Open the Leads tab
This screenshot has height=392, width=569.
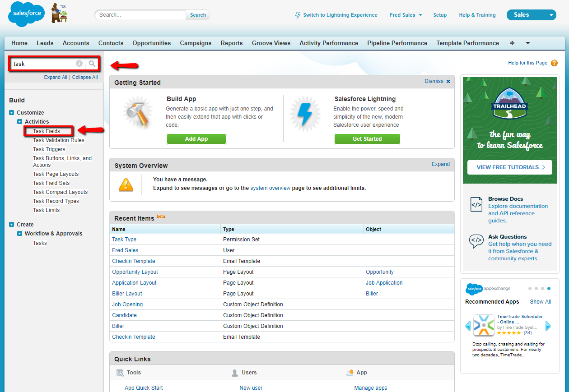coord(45,43)
